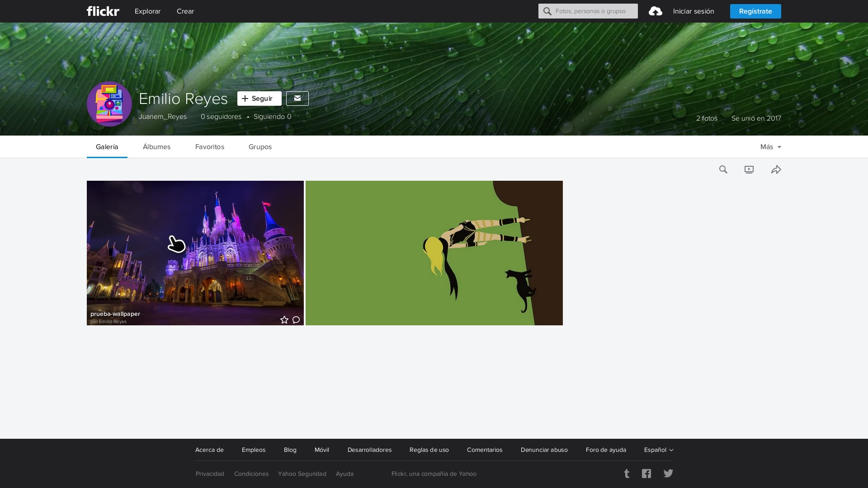Click the upload cloud icon
868x488 pixels.
click(x=656, y=11)
